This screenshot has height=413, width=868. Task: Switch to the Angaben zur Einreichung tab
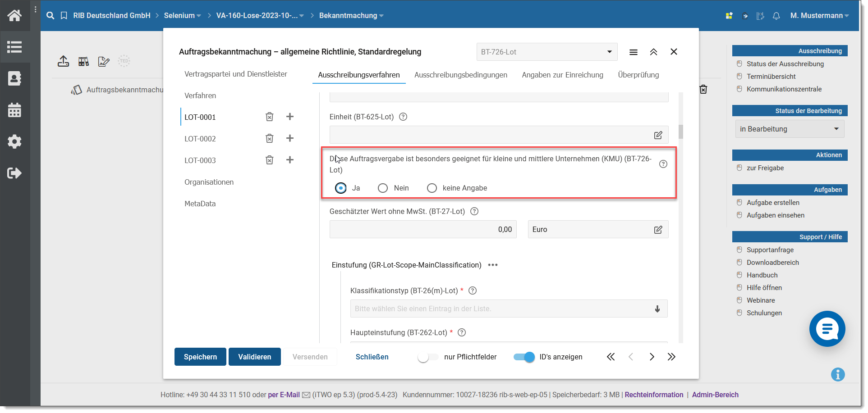click(562, 75)
